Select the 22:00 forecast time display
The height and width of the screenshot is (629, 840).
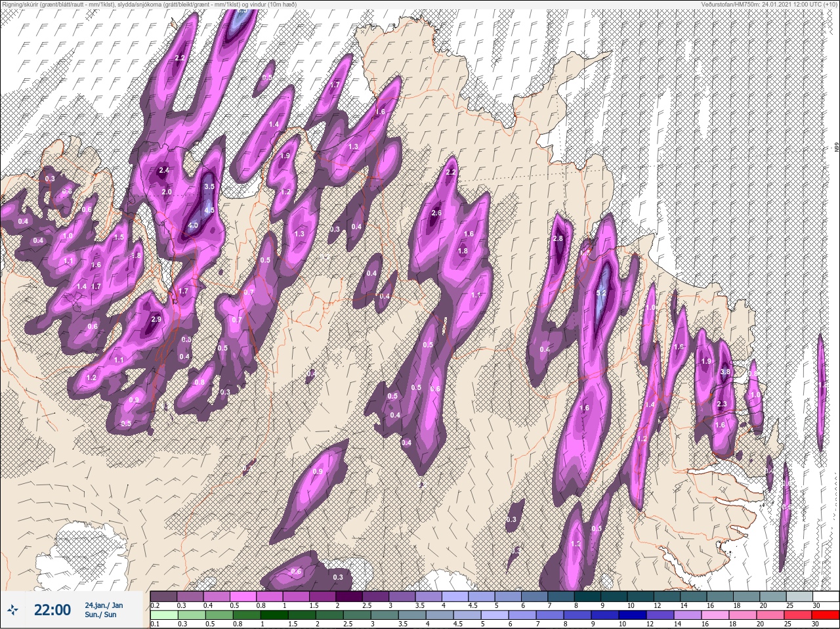(52, 610)
